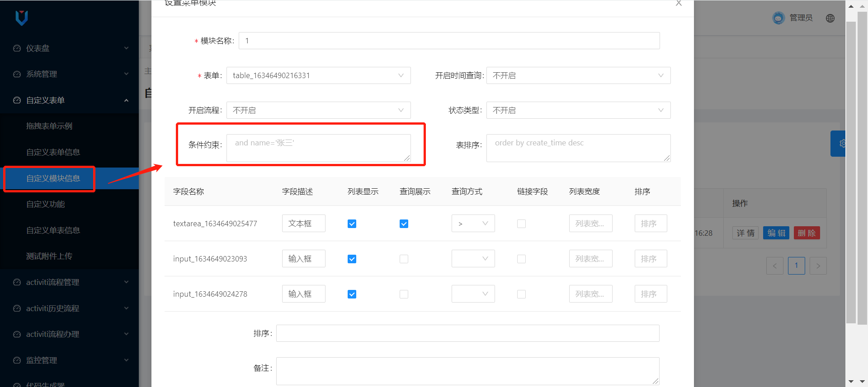868x387 pixels.
Task: Select page 1 in pagination
Action: pyautogui.click(x=797, y=266)
